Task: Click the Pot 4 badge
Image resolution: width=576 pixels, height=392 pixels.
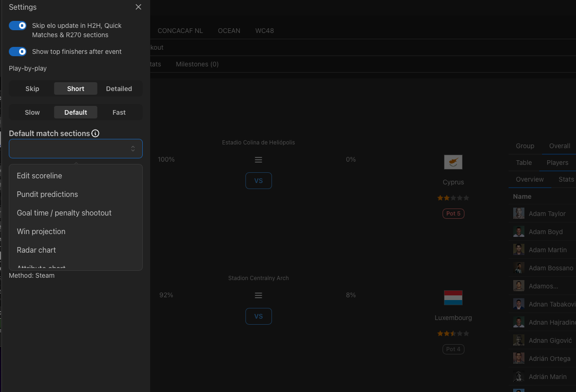Action: tap(453, 349)
